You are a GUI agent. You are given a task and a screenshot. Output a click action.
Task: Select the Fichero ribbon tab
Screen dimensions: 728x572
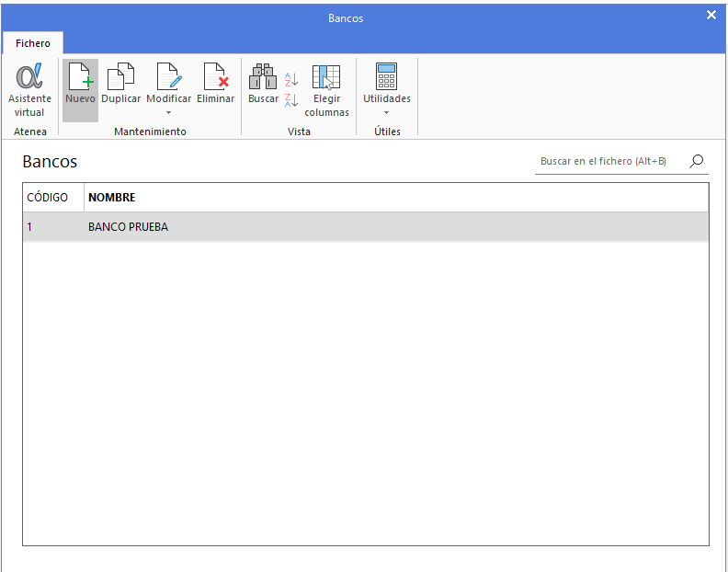(33, 43)
